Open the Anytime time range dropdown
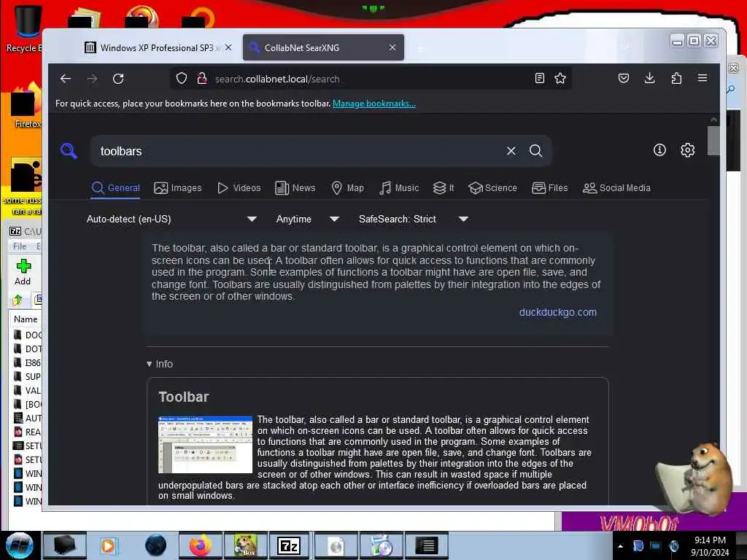The height and width of the screenshot is (560, 747). point(308,219)
